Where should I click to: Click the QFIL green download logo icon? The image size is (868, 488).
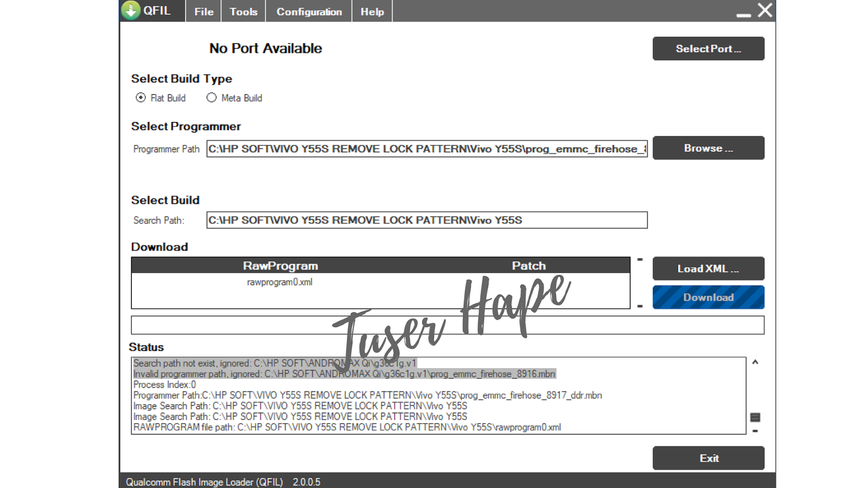click(x=131, y=10)
